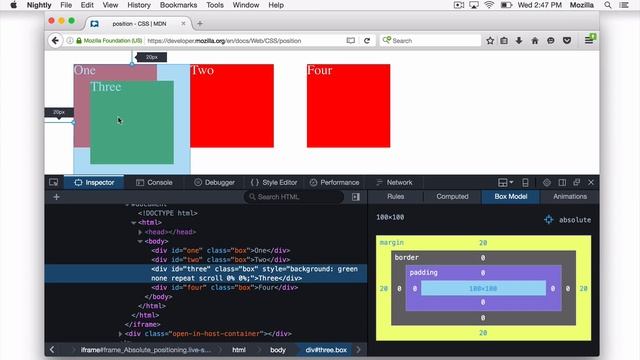Show the Computed sidebar tab
640x360 pixels.
point(452,196)
